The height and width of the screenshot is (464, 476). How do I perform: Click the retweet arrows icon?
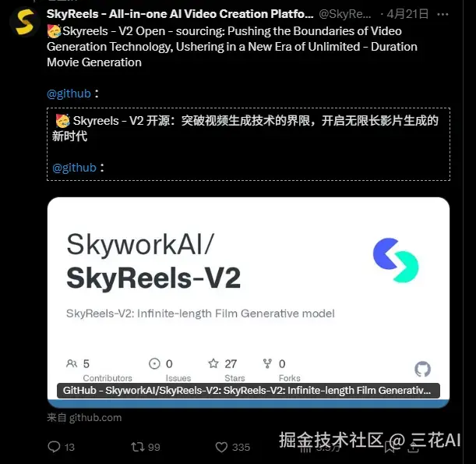click(x=138, y=447)
